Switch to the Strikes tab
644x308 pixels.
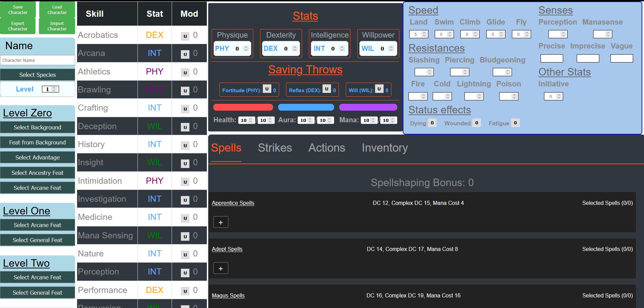(x=275, y=148)
